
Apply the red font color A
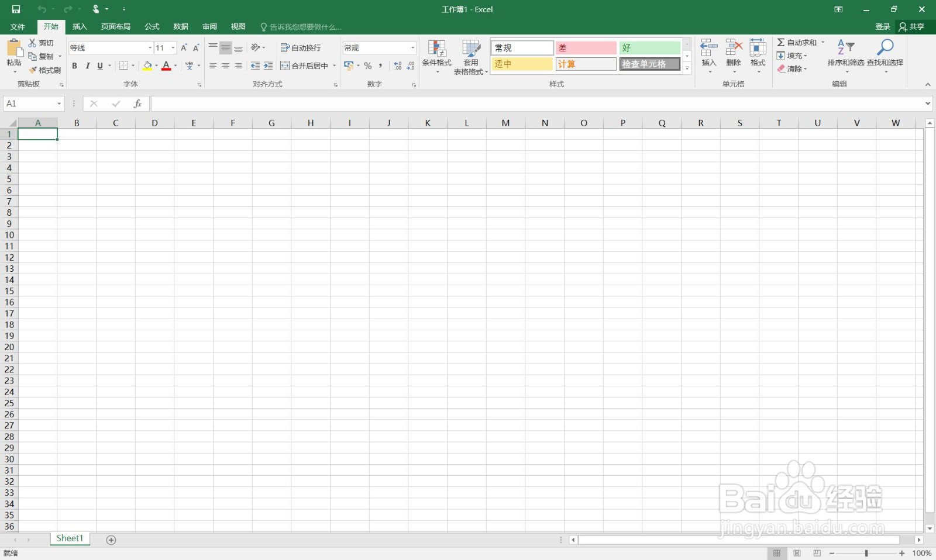point(166,66)
